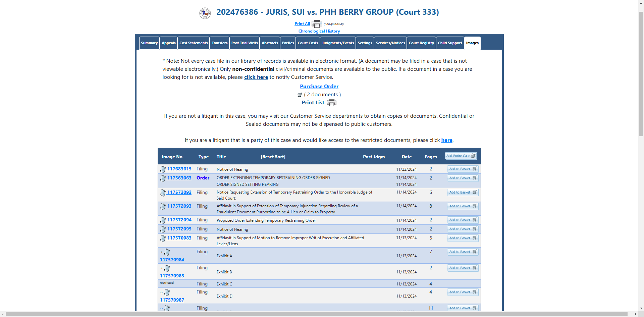Open document icon for image 117572092
The width and height of the screenshot is (644, 317).
(163, 193)
